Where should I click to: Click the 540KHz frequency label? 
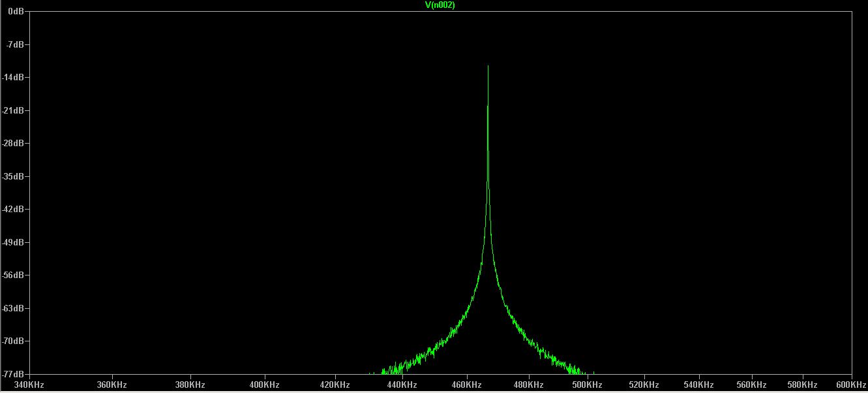click(699, 385)
